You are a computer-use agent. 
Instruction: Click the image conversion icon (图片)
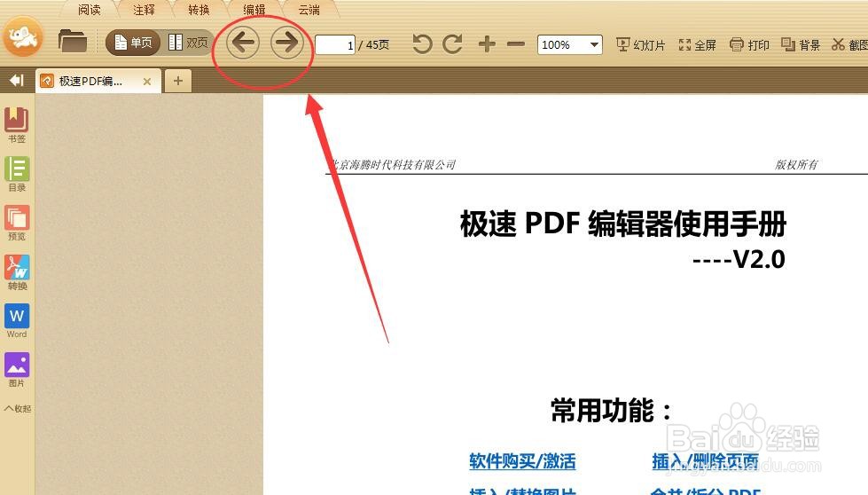point(17,369)
